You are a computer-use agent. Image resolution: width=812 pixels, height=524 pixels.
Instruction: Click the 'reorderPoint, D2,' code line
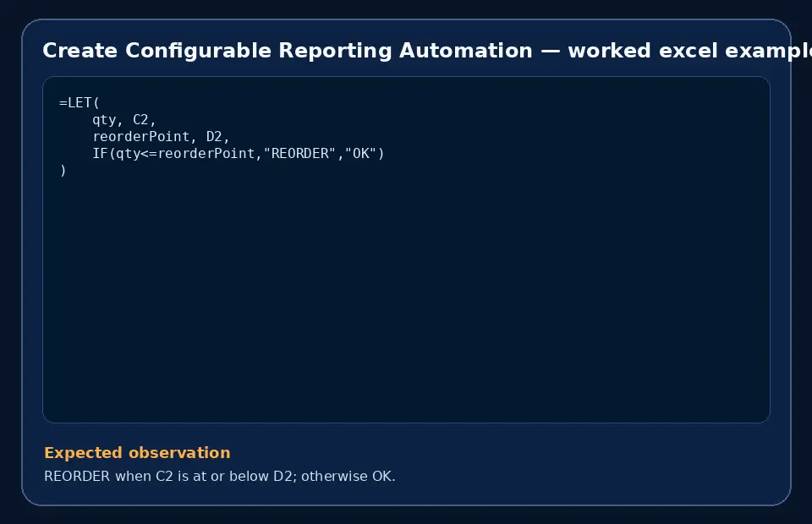161,137
